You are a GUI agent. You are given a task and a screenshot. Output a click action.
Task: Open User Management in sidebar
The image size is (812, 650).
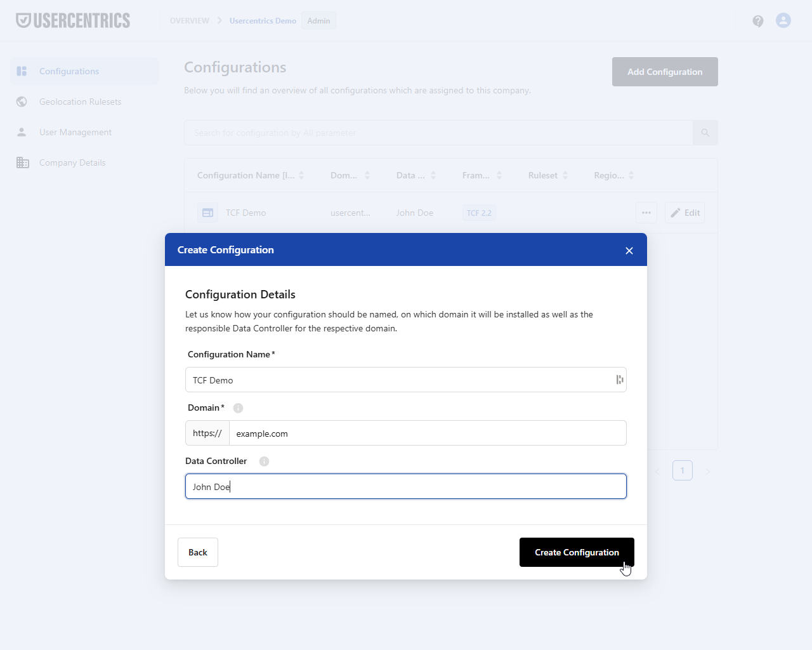[75, 132]
